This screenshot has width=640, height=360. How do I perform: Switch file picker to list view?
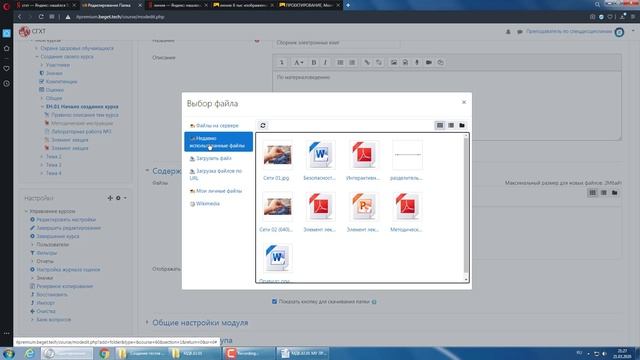tap(451, 125)
